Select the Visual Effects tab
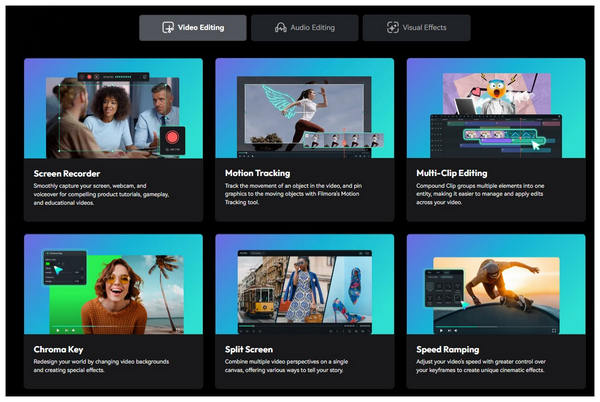This screenshot has width=600, height=402. click(x=416, y=28)
